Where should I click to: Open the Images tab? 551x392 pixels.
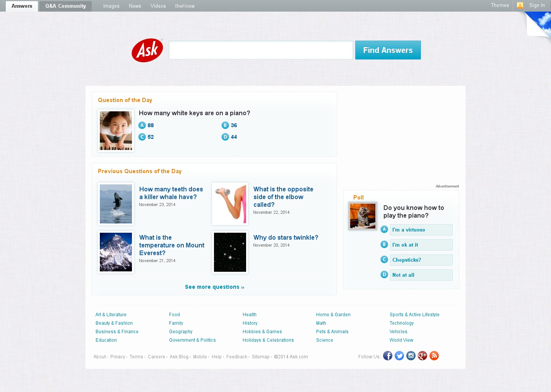(x=111, y=6)
